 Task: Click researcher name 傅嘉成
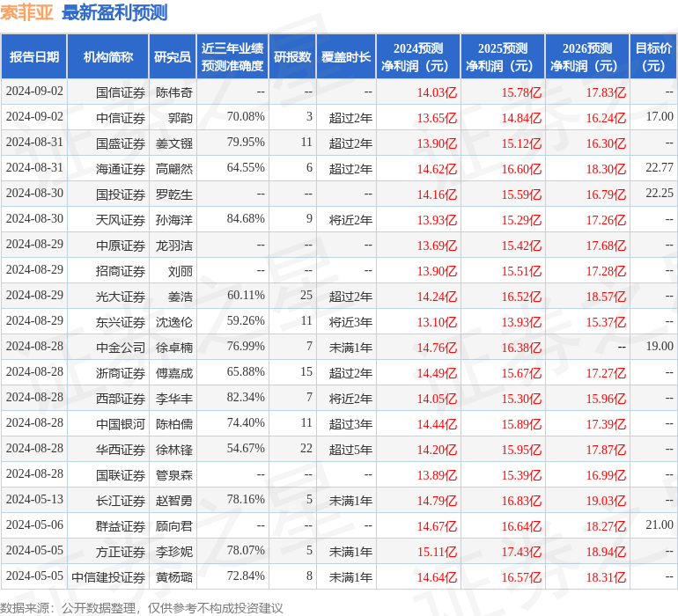pyautogui.click(x=174, y=373)
